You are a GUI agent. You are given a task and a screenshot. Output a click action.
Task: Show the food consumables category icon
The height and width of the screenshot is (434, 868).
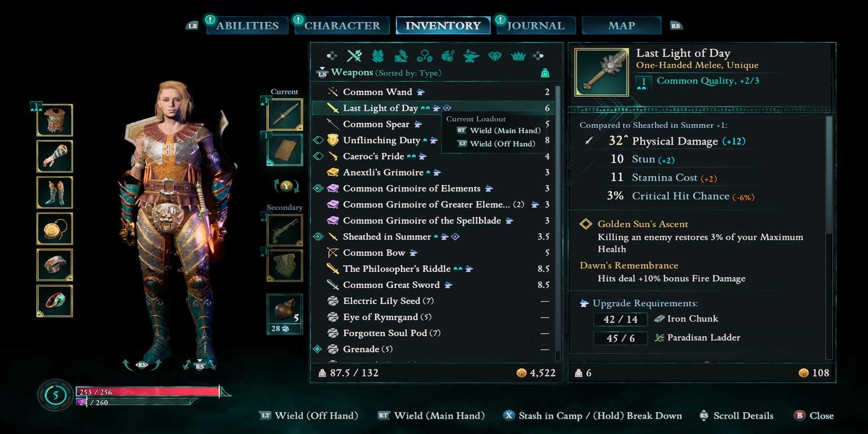(448, 55)
